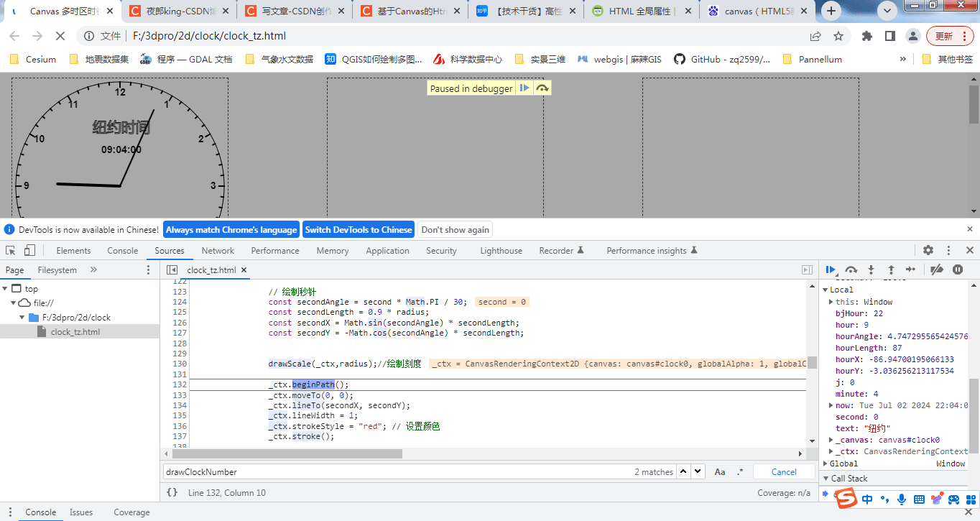Open DevTools settings gear
The image size is (980, 521).
[928, 250]
